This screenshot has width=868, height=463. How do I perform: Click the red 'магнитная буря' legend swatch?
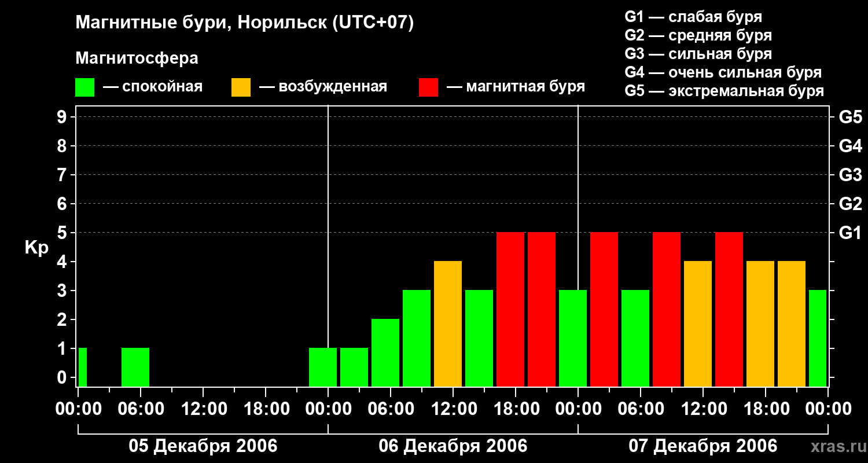point(428,87)
